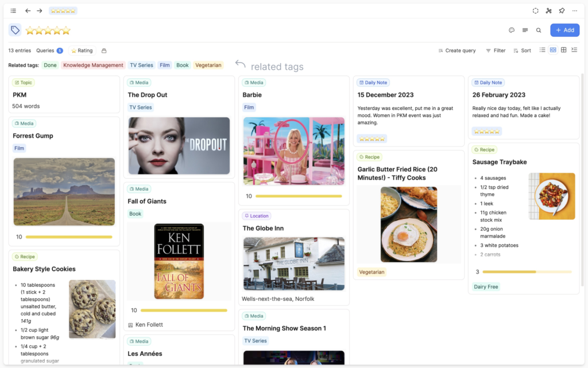Open the text alignment icon near the palette
588x368 pixels.
click(524, 30)
